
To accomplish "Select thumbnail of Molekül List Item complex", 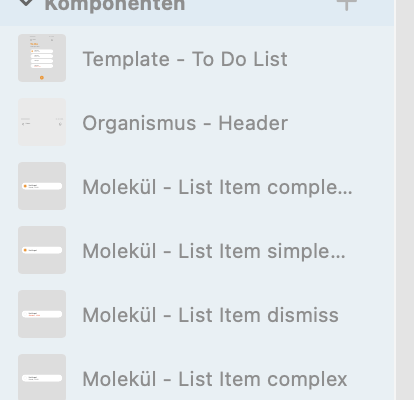I will 42,377.
